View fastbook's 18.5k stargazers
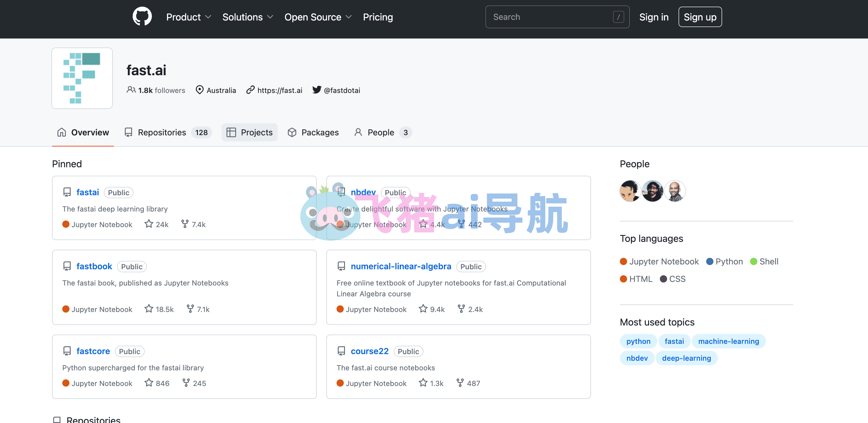Screen dimensions: 868x423 pos(159,309)
